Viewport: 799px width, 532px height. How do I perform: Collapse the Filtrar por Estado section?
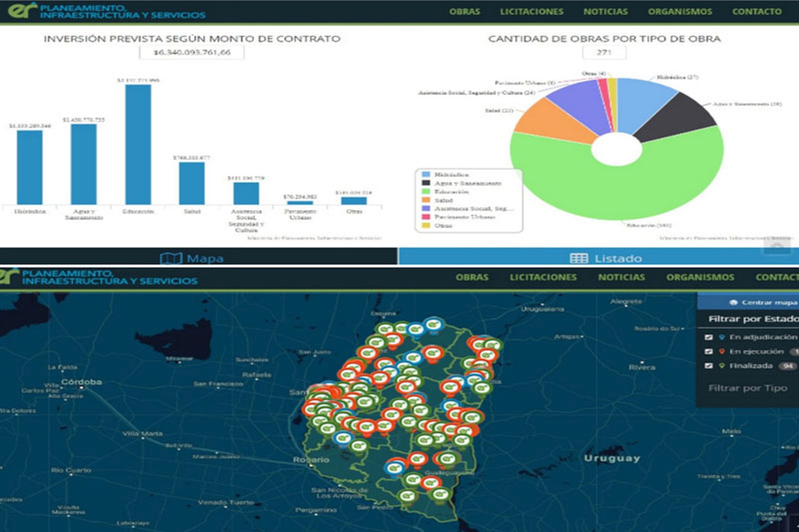pos(752,319)
